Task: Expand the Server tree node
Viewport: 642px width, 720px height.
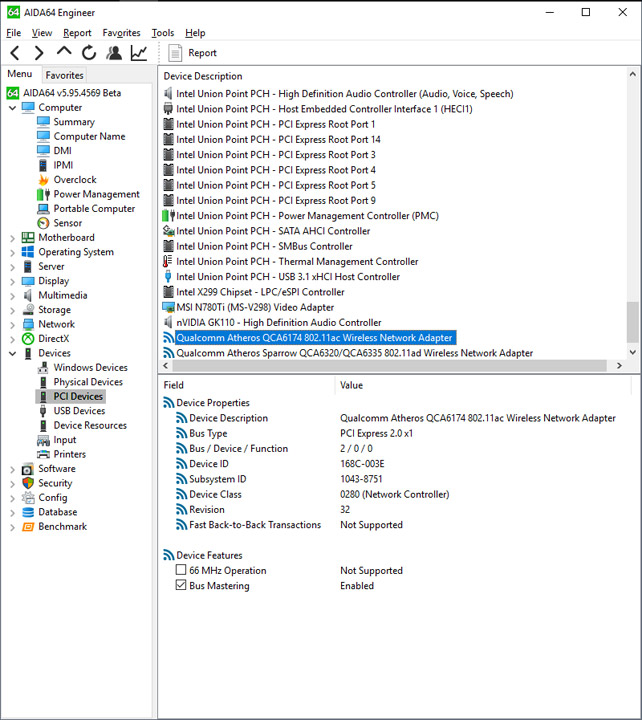Action: (12, 267)
